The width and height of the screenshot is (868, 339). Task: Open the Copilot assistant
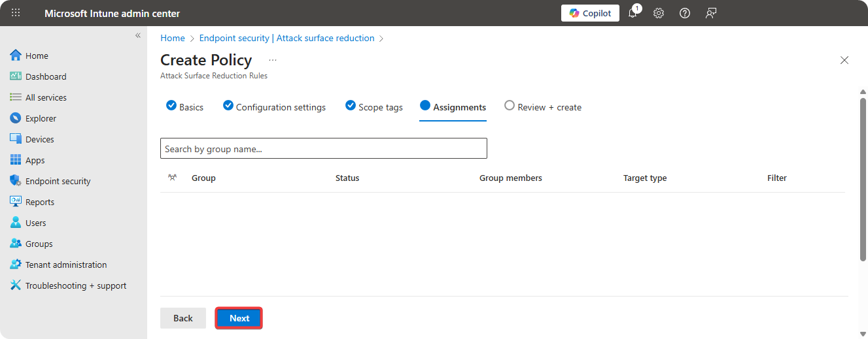tap(589, 13)
